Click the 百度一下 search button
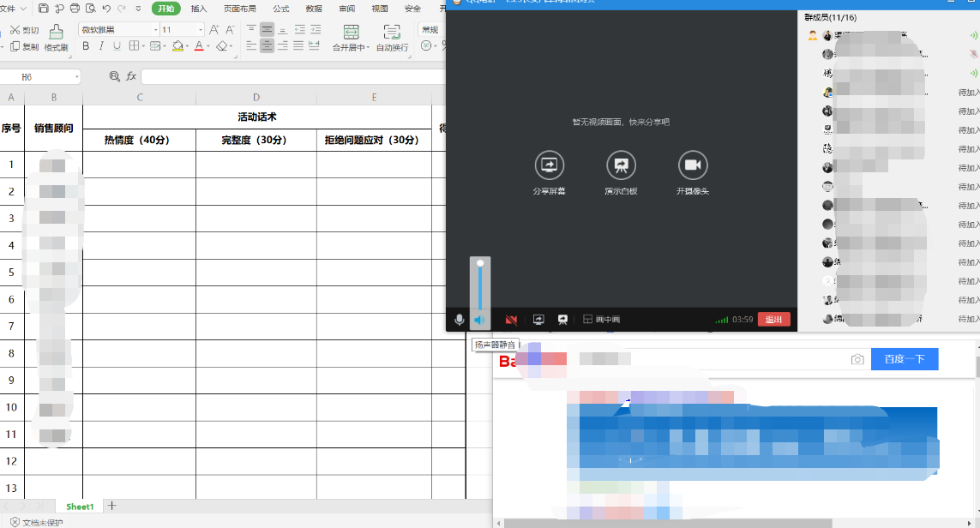Screen dimensions: 980x528 905,358
